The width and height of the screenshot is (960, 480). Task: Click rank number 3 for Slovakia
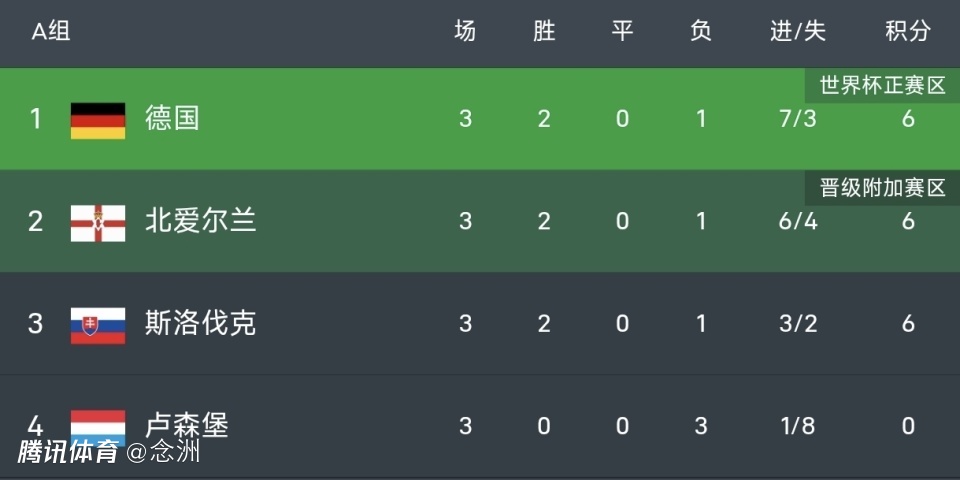coord(36,323)
